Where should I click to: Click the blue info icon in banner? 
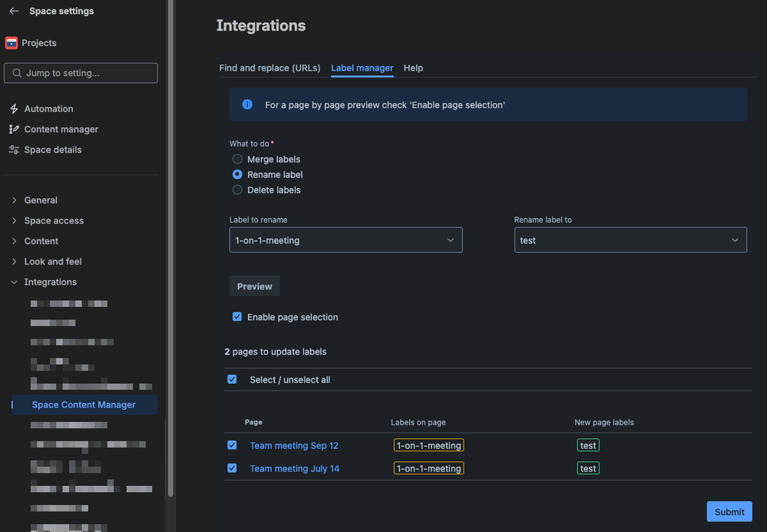[247, 104]
